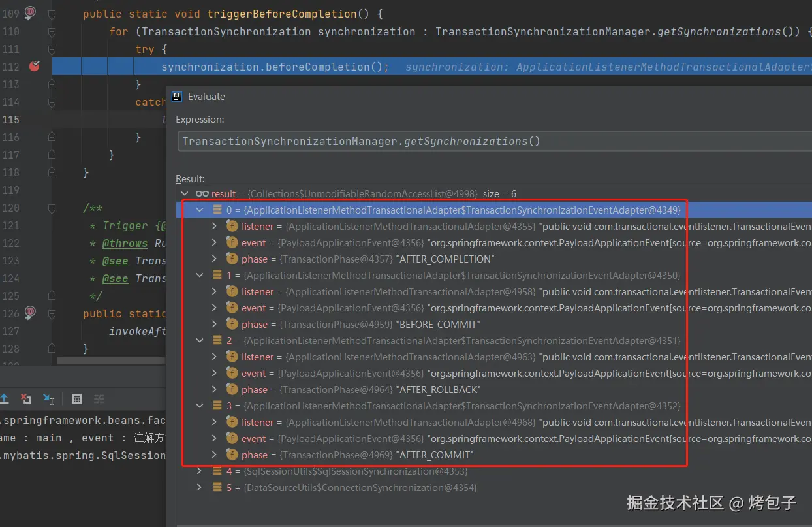
Task: Click field icon of phase BEFORE_COMMIT
Action: coord(232,324)
